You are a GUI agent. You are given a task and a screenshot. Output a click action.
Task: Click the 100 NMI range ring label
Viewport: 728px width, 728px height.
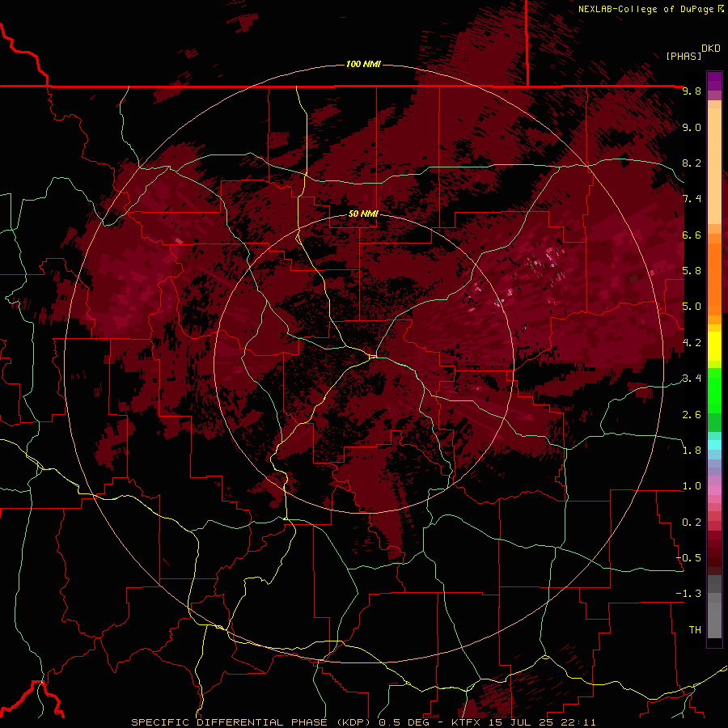(x=363, y=64)
